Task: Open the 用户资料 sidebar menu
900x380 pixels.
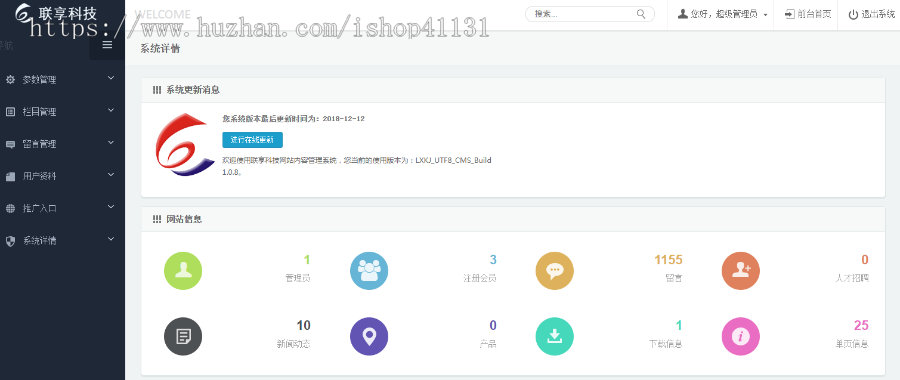Action: [x=62, y=176]
